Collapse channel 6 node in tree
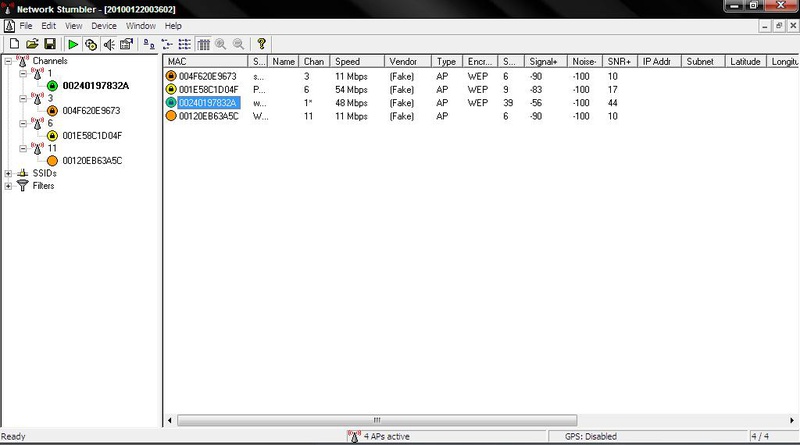 (23, 123)
